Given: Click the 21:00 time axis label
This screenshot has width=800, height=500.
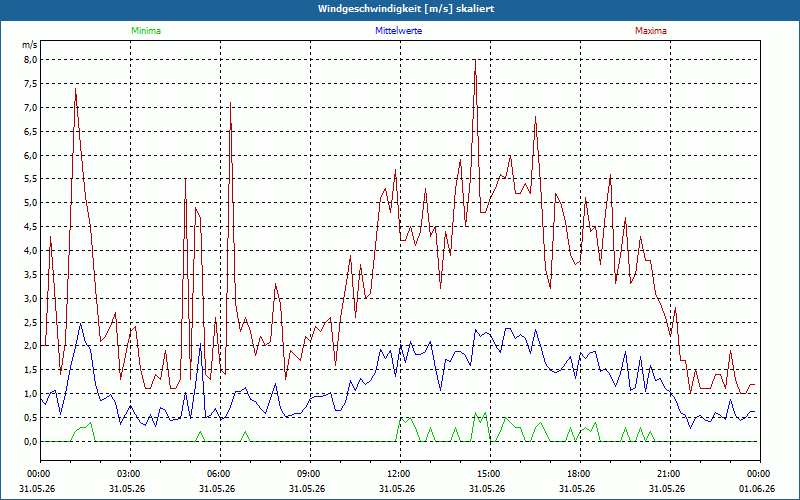Looking at the screenshot, I should (x=670, y=474).
